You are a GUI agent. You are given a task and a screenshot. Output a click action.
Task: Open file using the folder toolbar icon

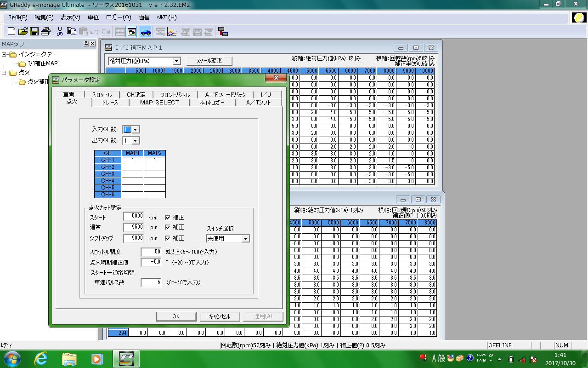click(23, 32)
